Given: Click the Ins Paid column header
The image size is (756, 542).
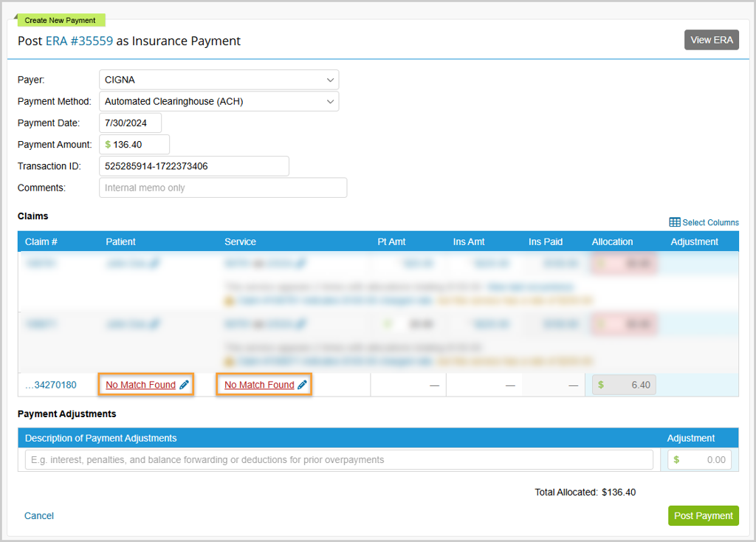Looking at the screenshot, I should 546,241.
